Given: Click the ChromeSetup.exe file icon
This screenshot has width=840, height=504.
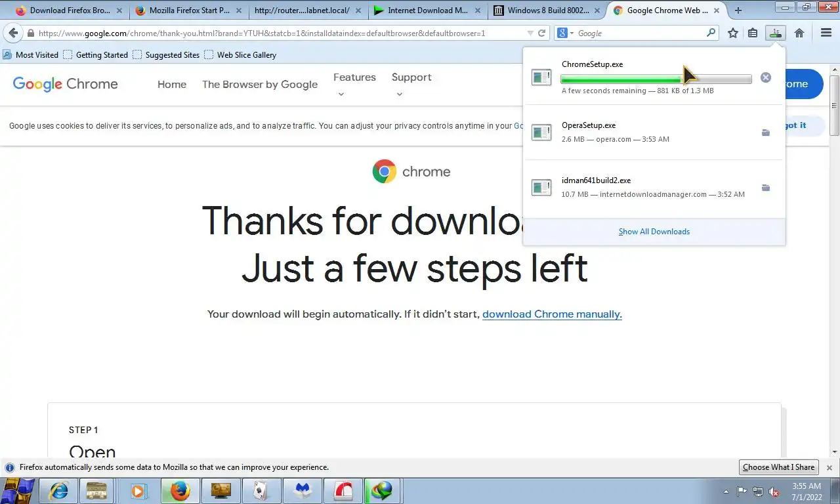Looking at the screenshot, I should pyautogui.click(x=541, y=77).
